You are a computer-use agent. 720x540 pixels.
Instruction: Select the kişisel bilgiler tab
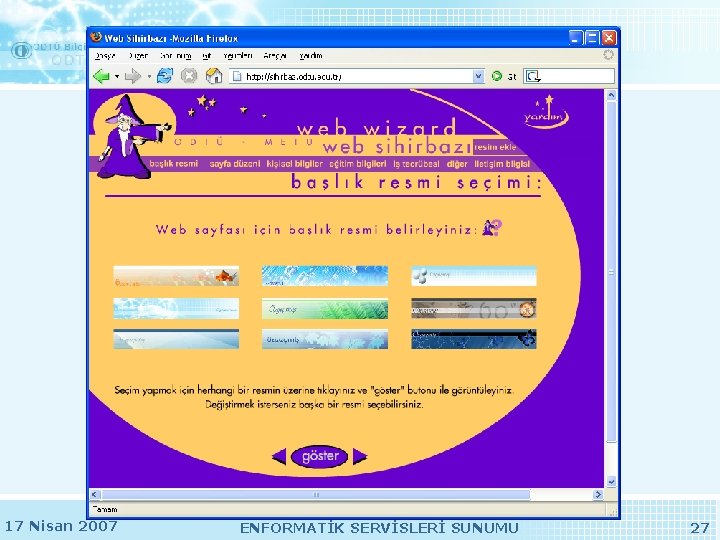coord(294,164)
